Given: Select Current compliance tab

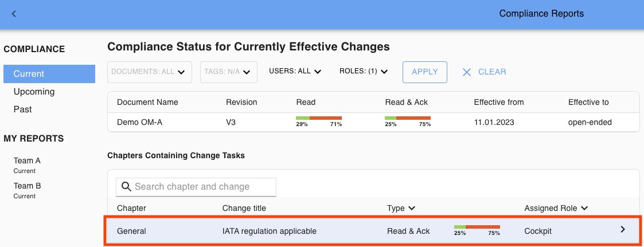Looking at the screenshot, I should click(49, 74).
